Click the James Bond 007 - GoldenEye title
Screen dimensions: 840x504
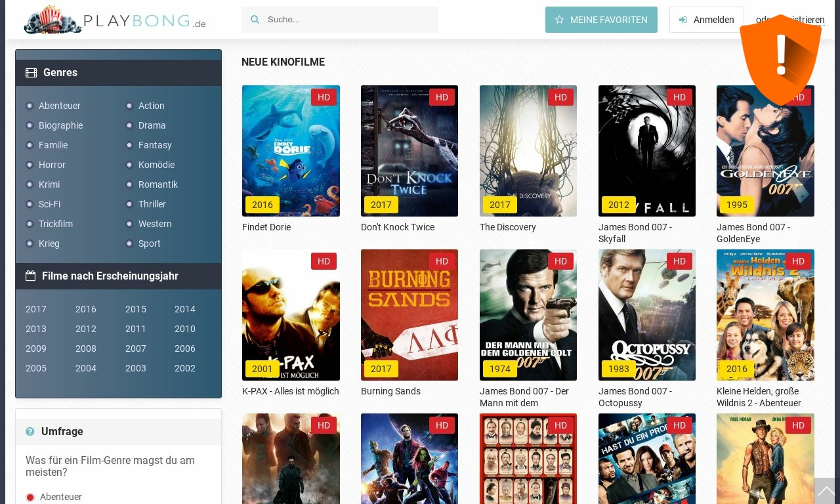(753, 233)
